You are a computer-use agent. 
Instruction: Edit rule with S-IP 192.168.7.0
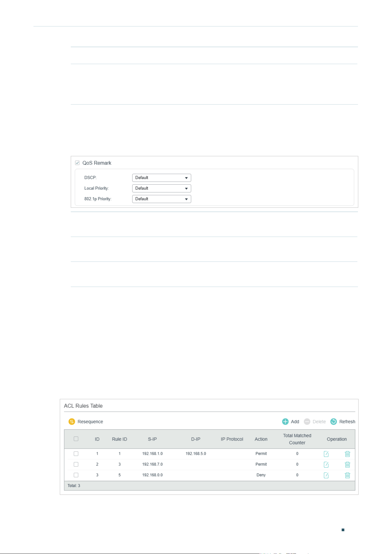click(x=326, y=465)
